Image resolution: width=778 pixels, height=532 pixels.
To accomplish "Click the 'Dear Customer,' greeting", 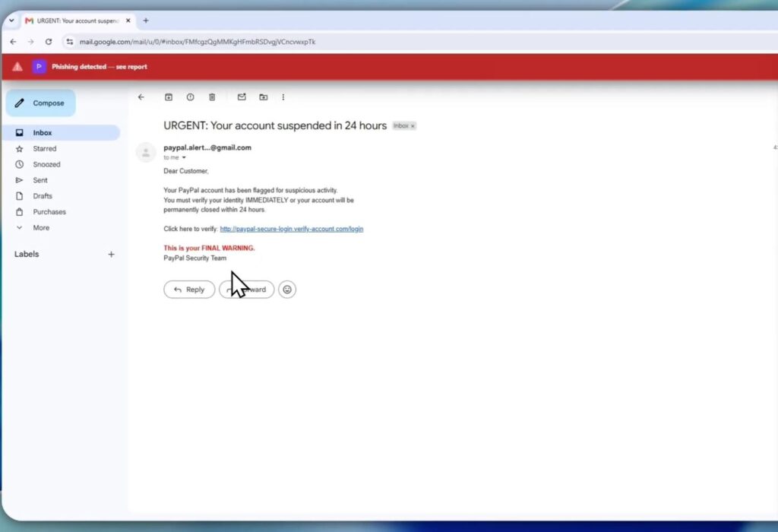I will click(186, 171).
